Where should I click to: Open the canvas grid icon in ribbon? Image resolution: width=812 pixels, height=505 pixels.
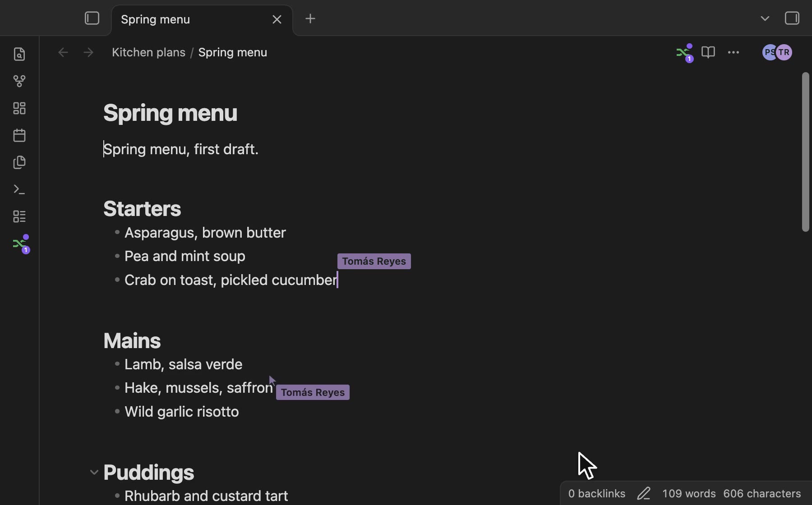click(x=19, y=108)
